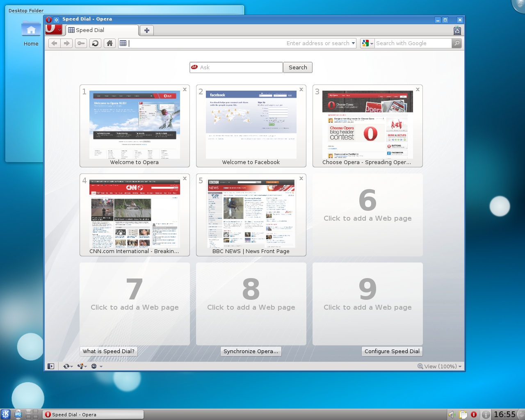The width and height of the screenshot is (525, 420).
Task: Remove BBC NEWS speed dial entry
Action: coord(301,178)
